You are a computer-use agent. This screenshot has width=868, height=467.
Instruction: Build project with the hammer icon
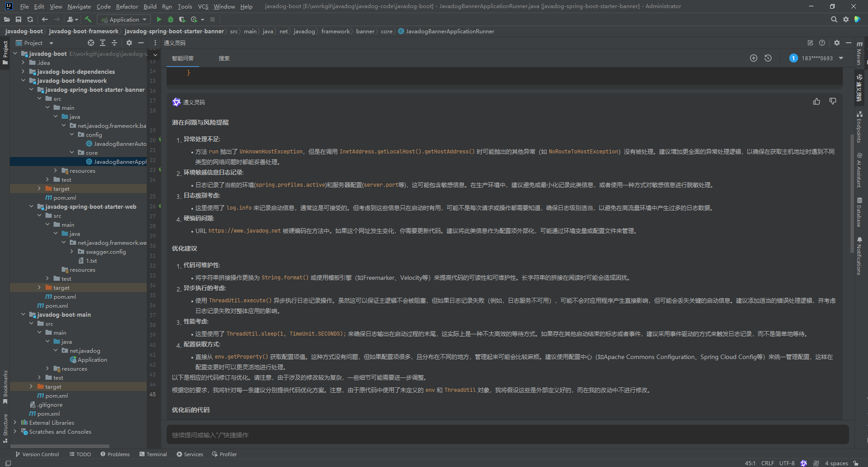[x=88, y=19]
